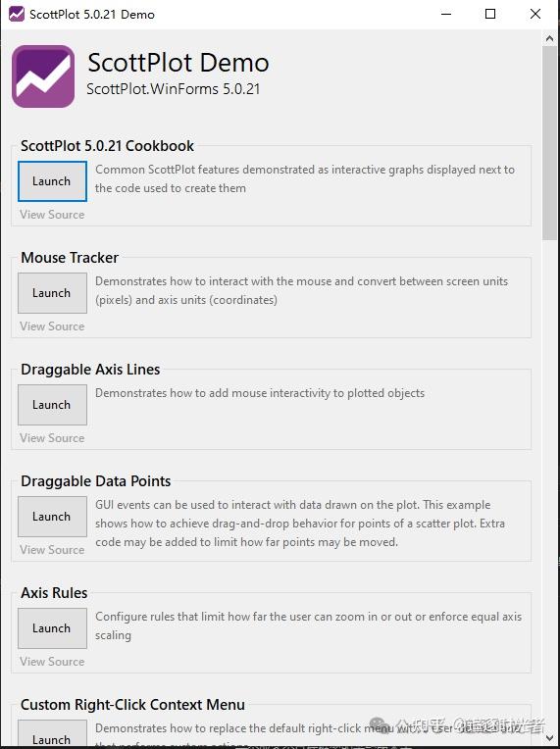Click the vertical scrollbar thumb
This screenshot has height=749, width=560.
click(x=549, y=143)
